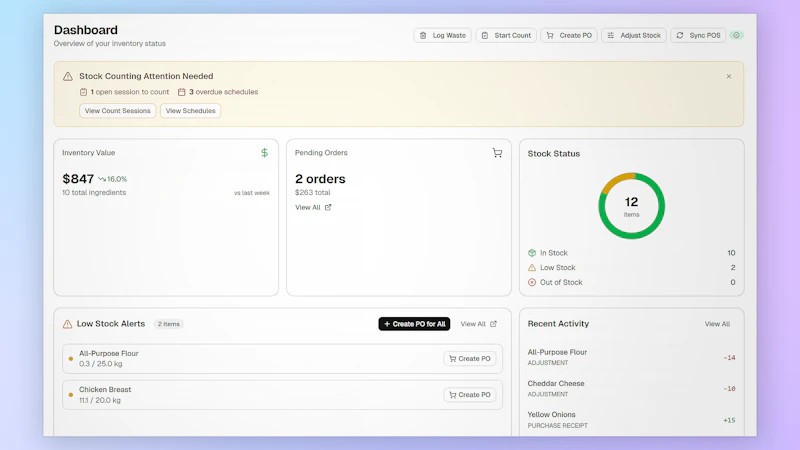The width and height of the screenshot is (800, 450).
Task: Open View All in Low Stock Alerts
Action: (479, 324)
